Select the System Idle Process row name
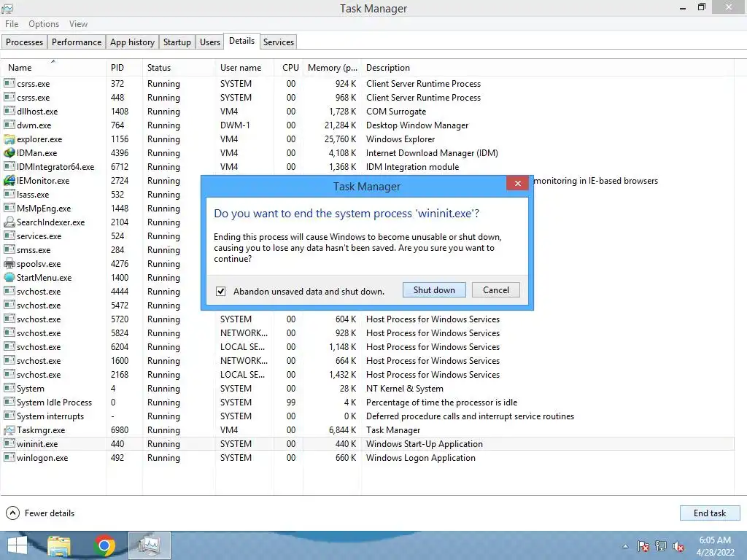Viewport: 747px width, 560px height. pyautogui.click(x=54, y=402)
